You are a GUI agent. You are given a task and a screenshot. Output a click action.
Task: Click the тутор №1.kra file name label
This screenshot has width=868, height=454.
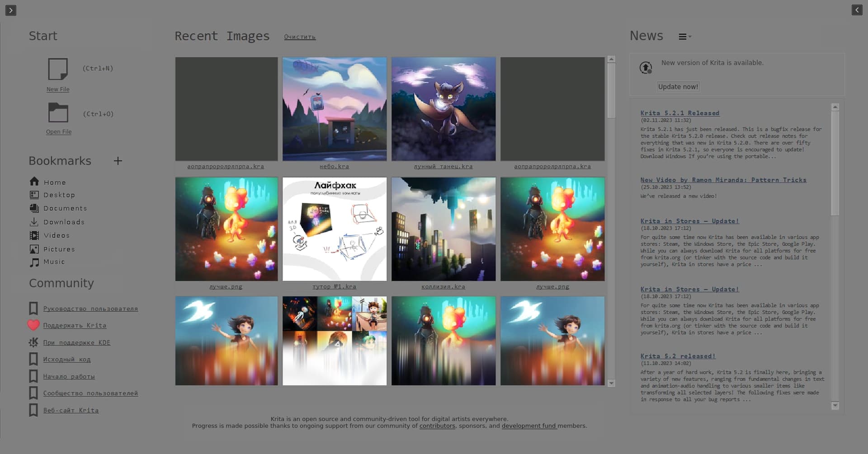[334, 287]
